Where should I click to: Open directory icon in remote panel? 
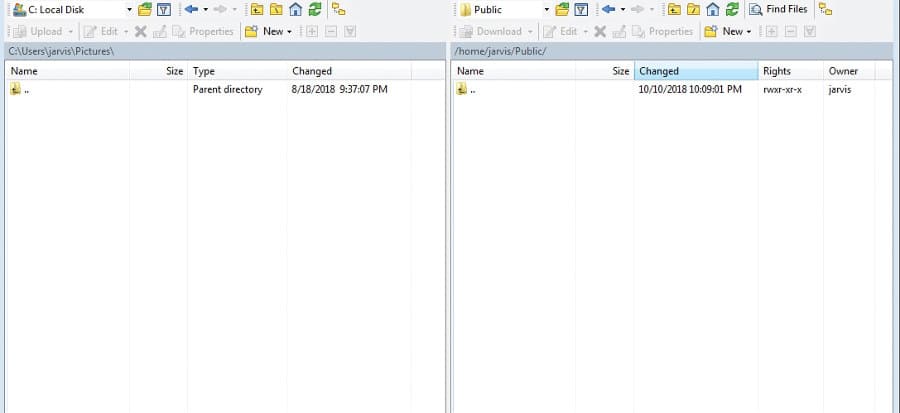point(562,9)
